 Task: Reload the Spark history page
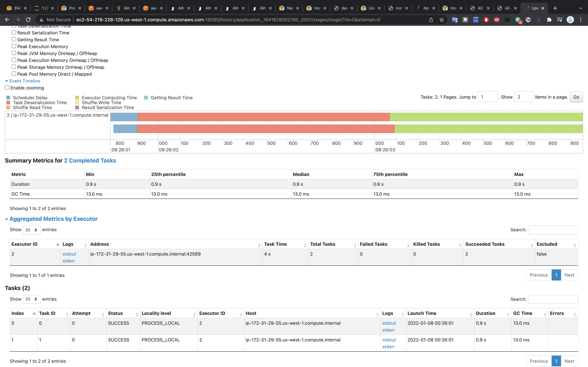click(x=28, y=20)
